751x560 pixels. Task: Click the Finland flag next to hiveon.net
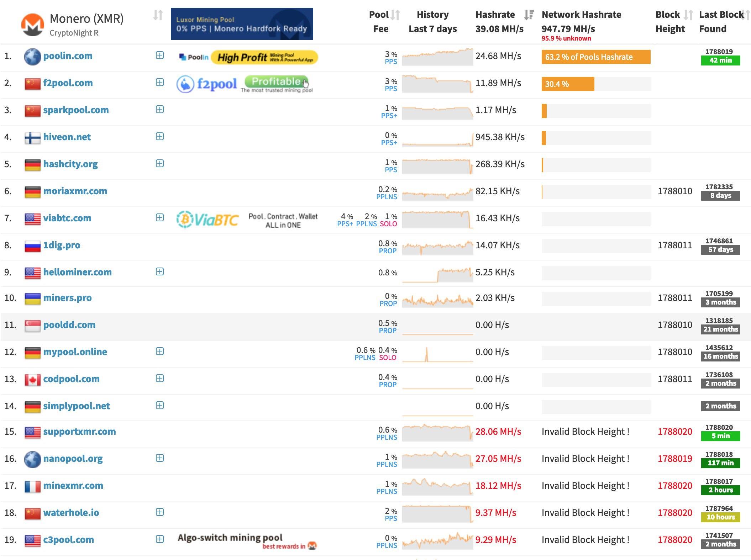tap(33, 138)
